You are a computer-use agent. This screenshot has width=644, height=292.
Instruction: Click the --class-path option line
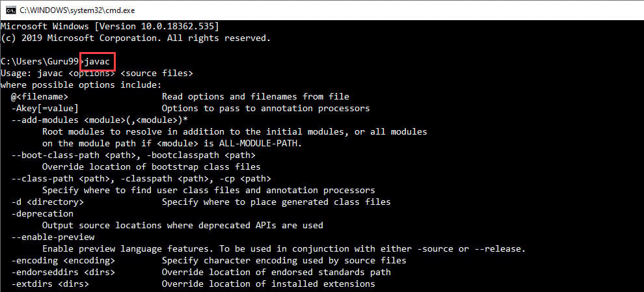(141, 178)
